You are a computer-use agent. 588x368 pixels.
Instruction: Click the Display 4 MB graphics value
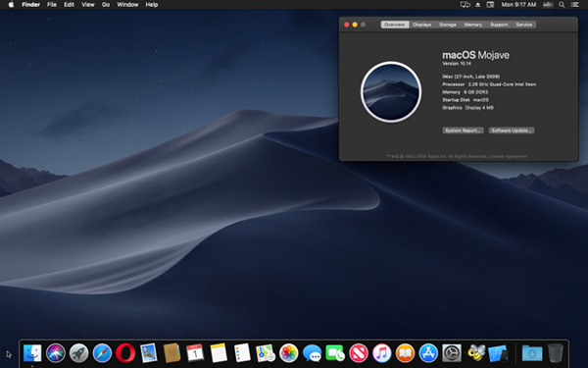point(479,107)
